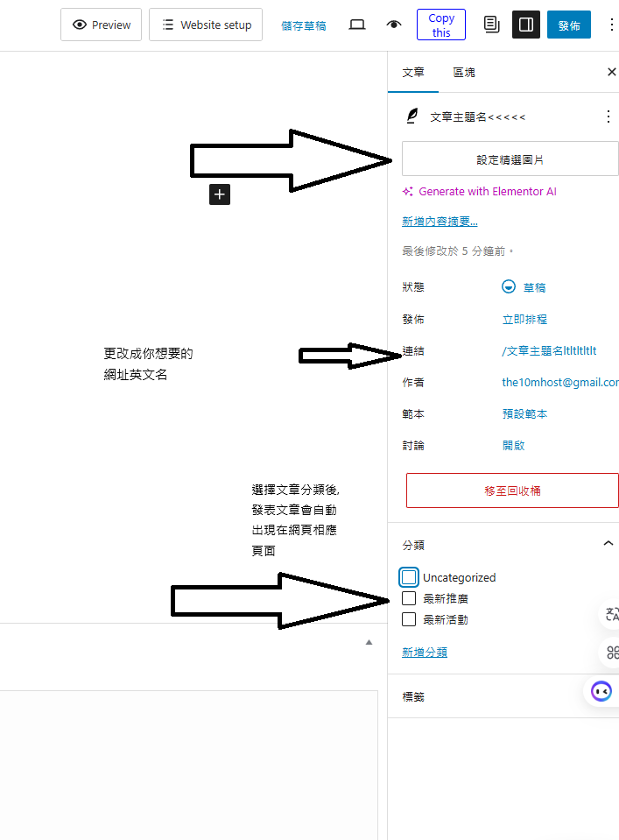Tick the 最新推廣 category checkbox
Image resolution: width=619 pixels, height=840 pixels.
click(x=409, y=598)
